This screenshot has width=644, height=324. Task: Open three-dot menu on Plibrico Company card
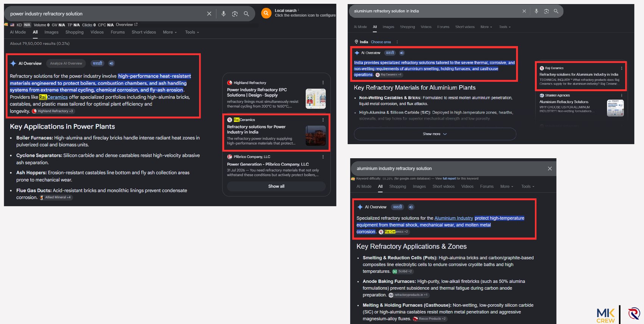pos(323,157)
